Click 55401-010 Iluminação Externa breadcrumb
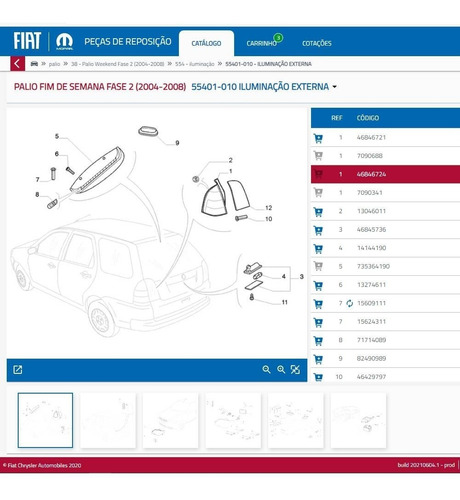460x500 pixels. pyautogui.click(x=268, y=64)
